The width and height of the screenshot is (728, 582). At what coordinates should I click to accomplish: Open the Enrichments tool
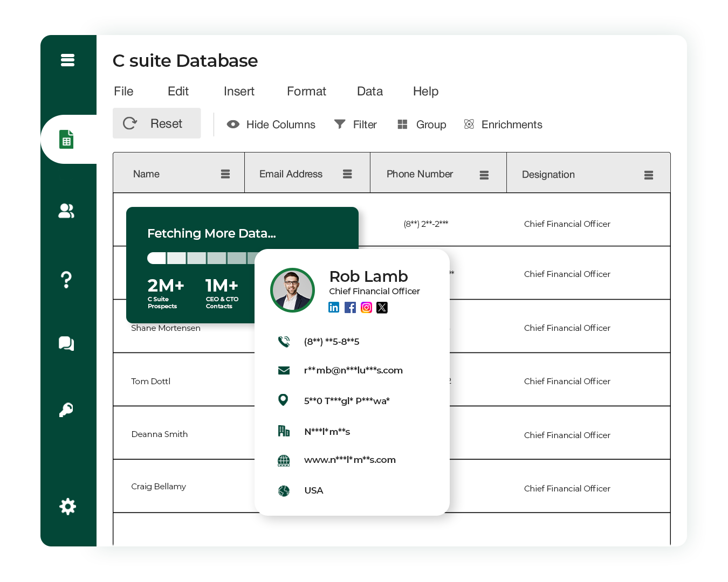[503, 124]
